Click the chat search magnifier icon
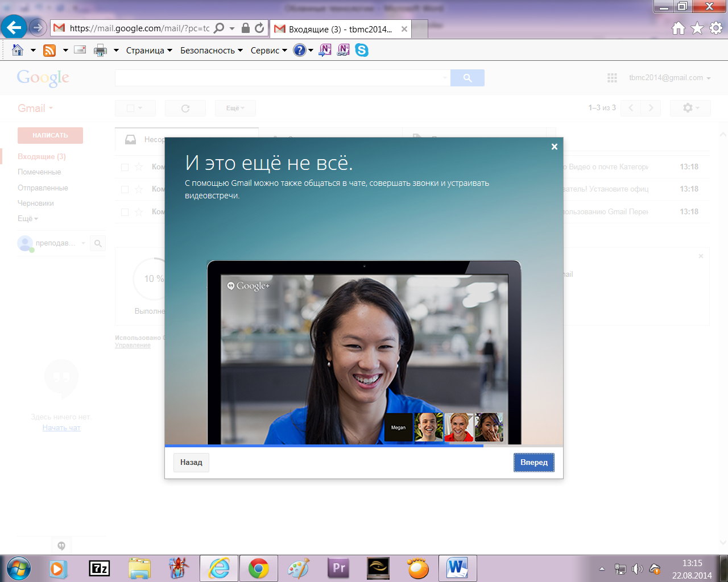 [x=98, y=243]
